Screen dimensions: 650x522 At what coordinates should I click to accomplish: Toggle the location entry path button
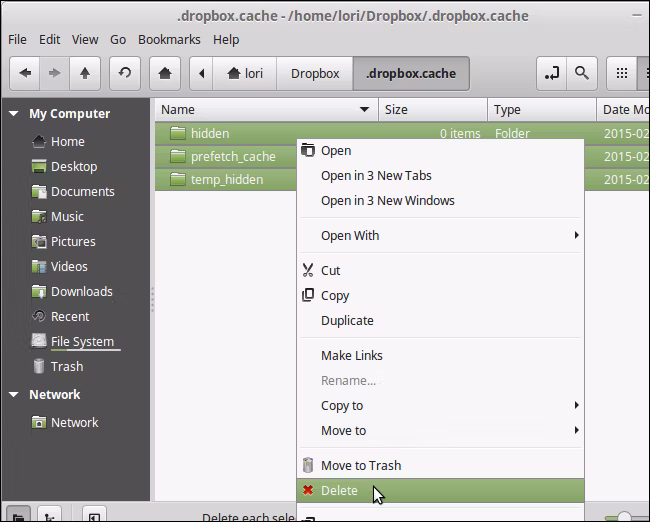point(551,73)
